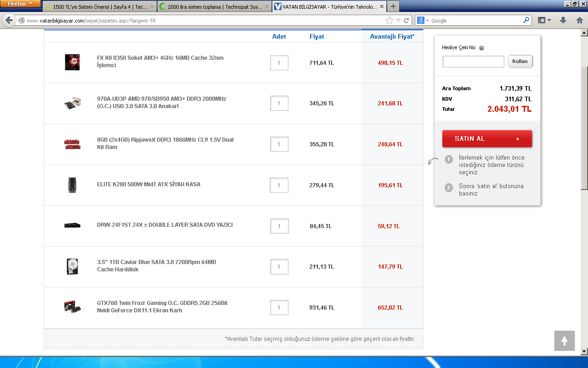Open the Google search engine selector
Screen dimensions: 588x368
pyautogui.click(x=423, y=21)
